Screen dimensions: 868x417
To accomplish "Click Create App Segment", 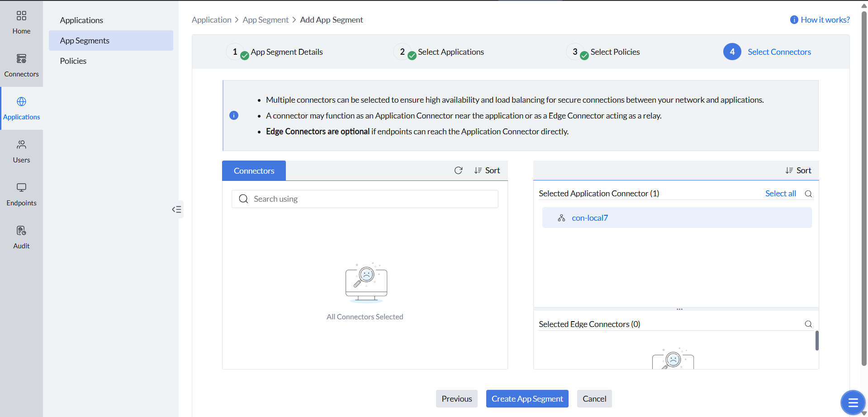I will [x=527, y=399].
